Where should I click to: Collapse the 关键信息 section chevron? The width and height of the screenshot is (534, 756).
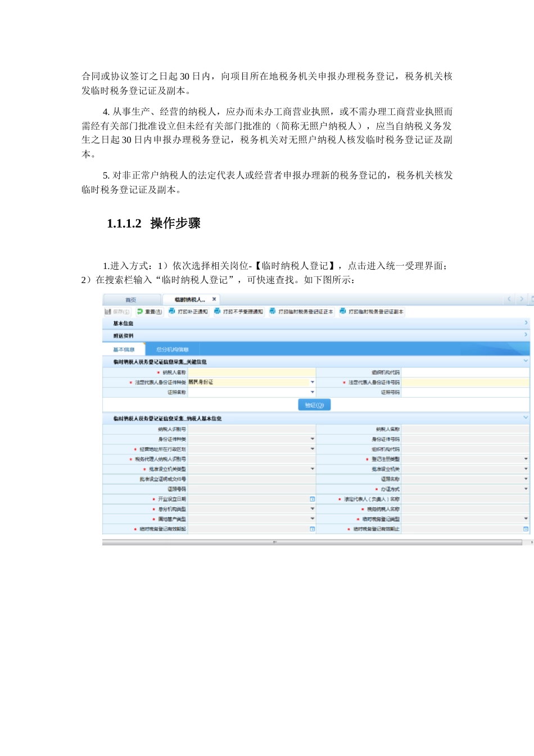(526, 361)
